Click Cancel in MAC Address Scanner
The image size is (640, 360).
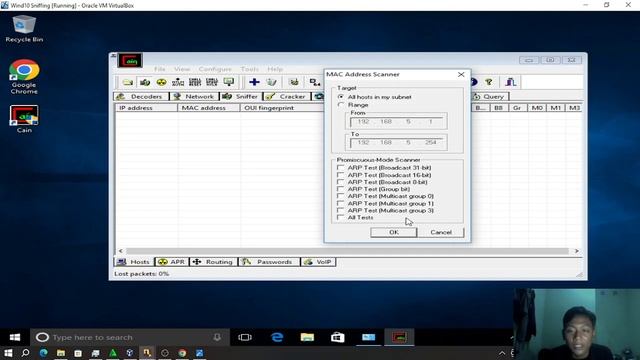441,232
